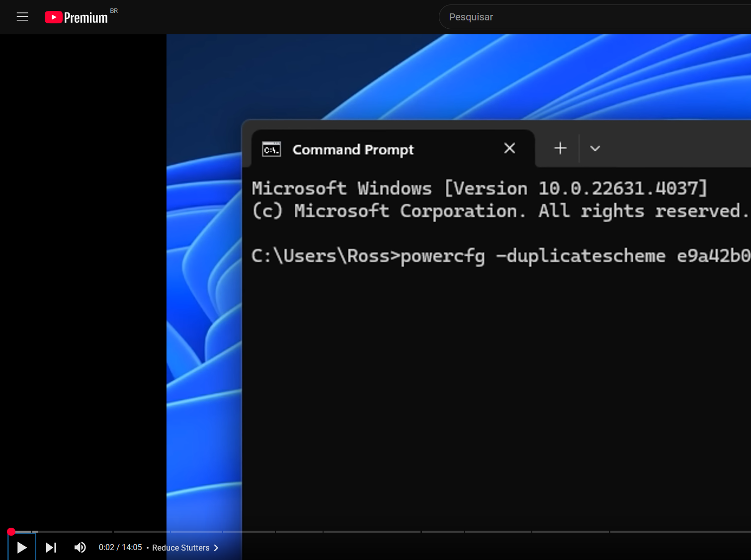Play the video
The image size is (751, 560).
22,547
